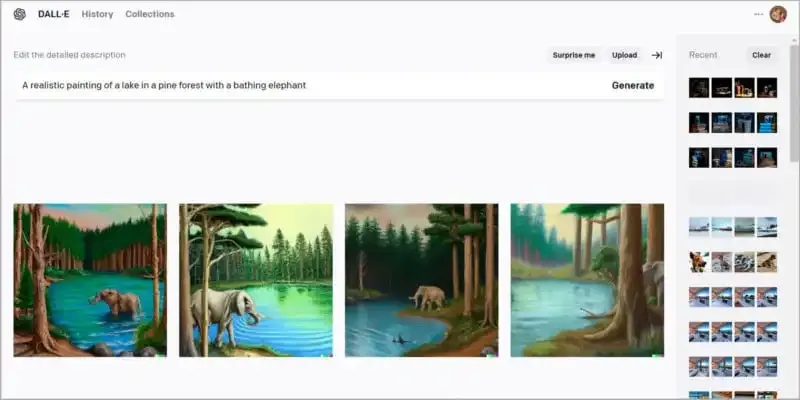Image resolution: width=800 pixels, height=400 pixels.
Task: Open the second image with the white elephant
Action: click(x=256, y=280)
